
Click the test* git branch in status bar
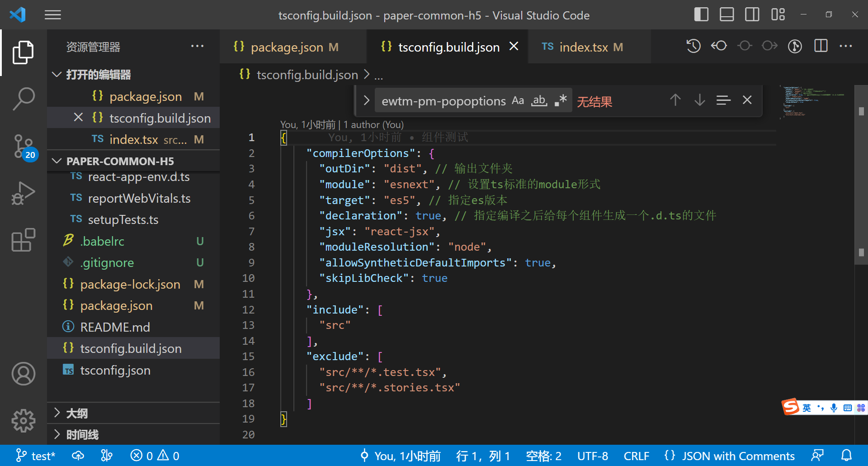[x=36, y=456]
